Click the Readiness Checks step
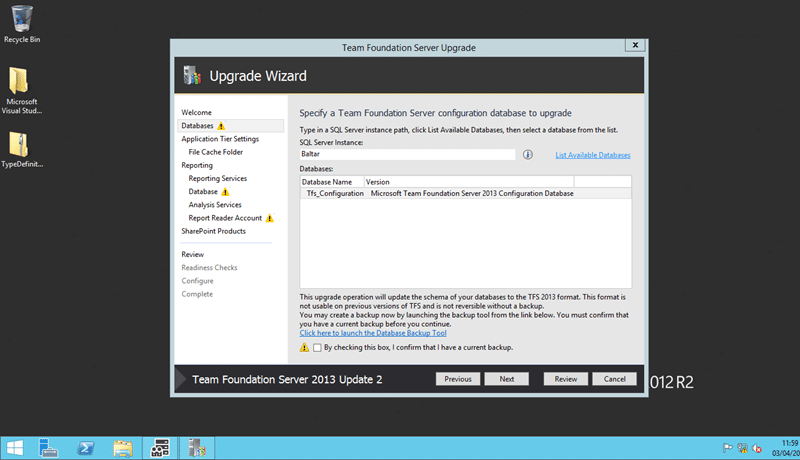Screen dimensions: 800x460 point(209,268)
